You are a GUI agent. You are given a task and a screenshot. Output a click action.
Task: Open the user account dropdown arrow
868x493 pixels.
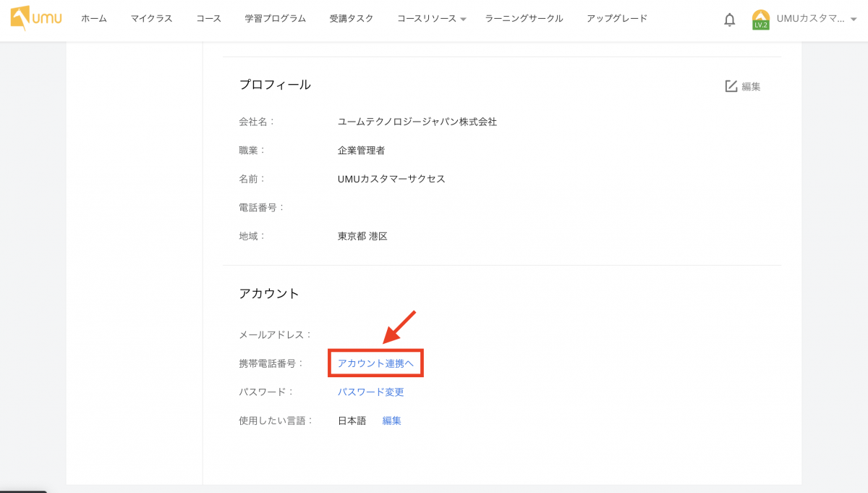(854, 20)
